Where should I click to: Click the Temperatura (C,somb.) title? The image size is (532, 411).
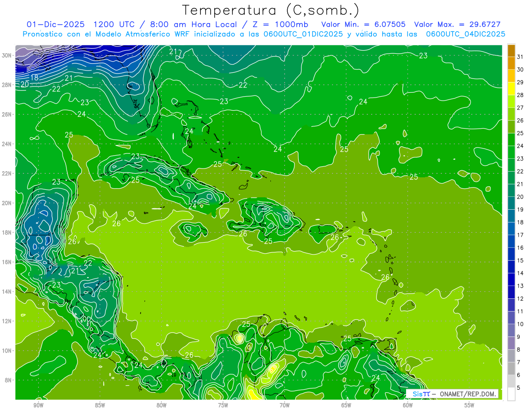point(270,11)
